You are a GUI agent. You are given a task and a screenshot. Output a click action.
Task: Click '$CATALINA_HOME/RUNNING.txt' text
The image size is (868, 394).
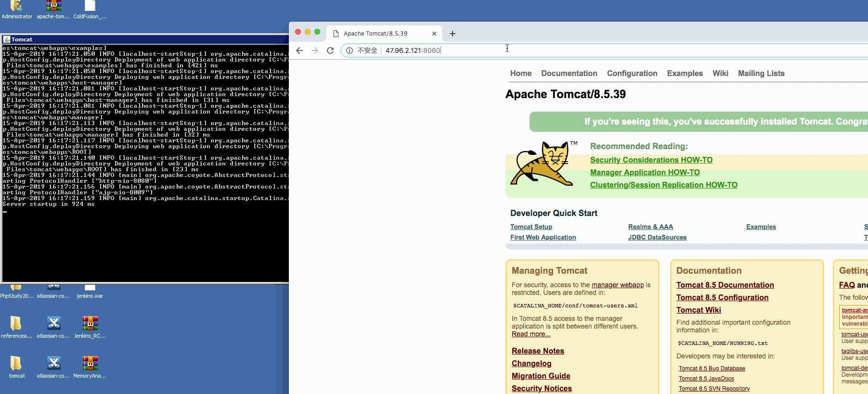point(723,343)
